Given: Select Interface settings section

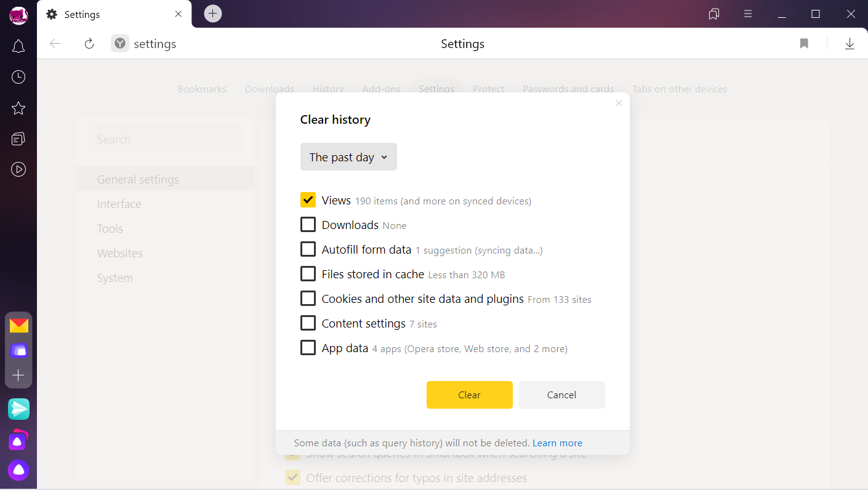Looking at the screenshot, I should 119,204.
